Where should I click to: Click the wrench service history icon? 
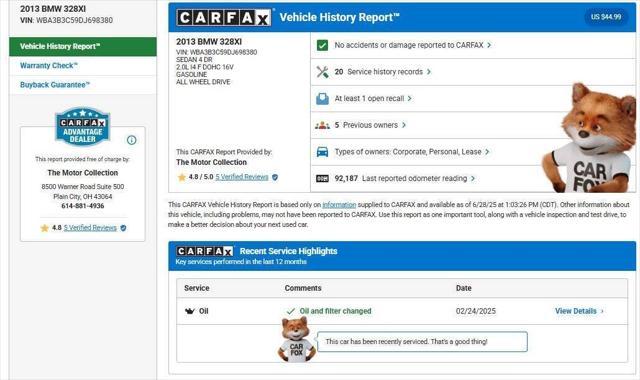322,72
